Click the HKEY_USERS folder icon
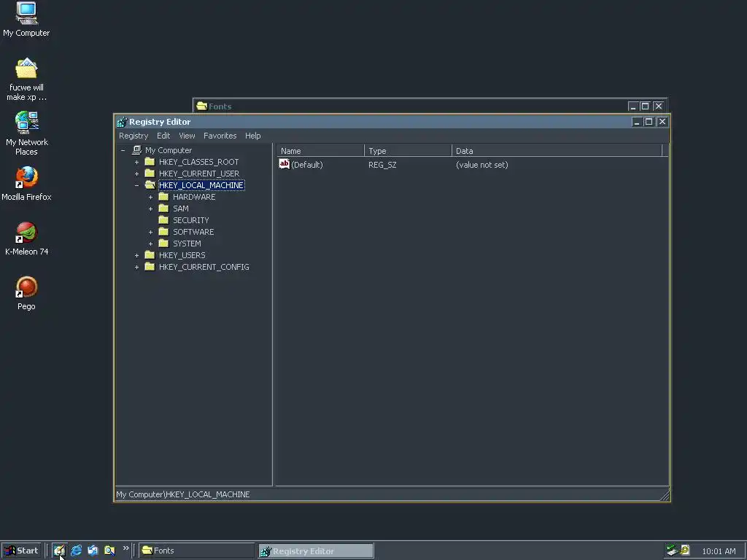The width and height of the screenshot is (747, 560). coord(150,254)
